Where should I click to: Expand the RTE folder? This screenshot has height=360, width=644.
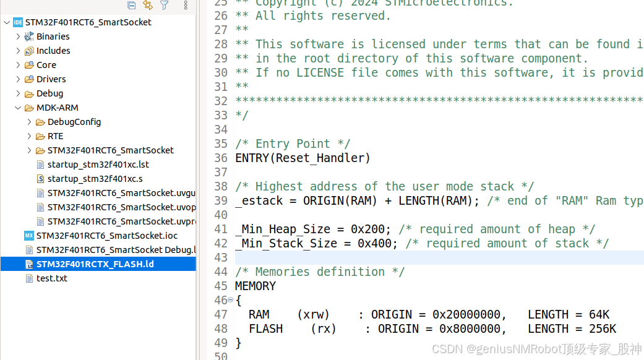28,135
